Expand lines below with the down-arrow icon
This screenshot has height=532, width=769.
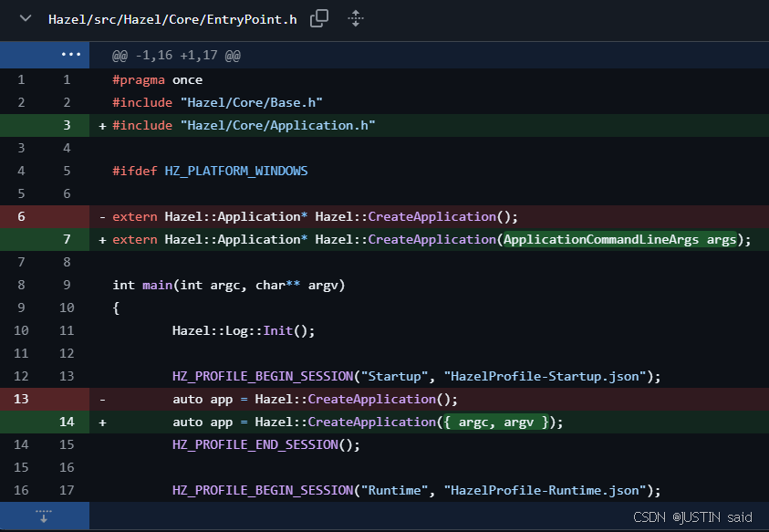click(x=44, y=516)
